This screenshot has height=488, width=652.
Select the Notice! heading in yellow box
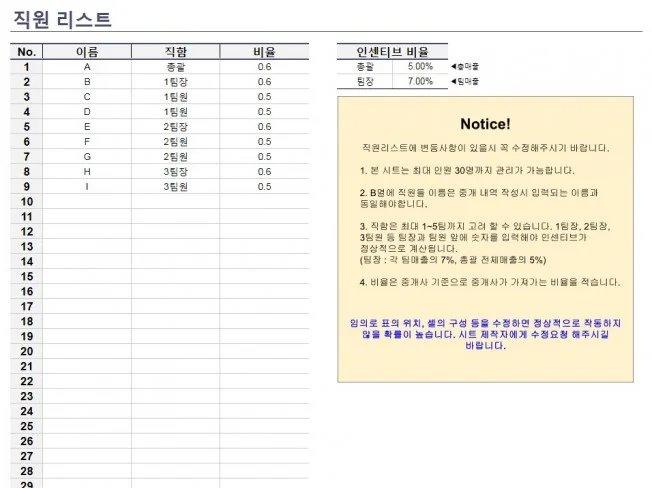[x=485, y=124]
